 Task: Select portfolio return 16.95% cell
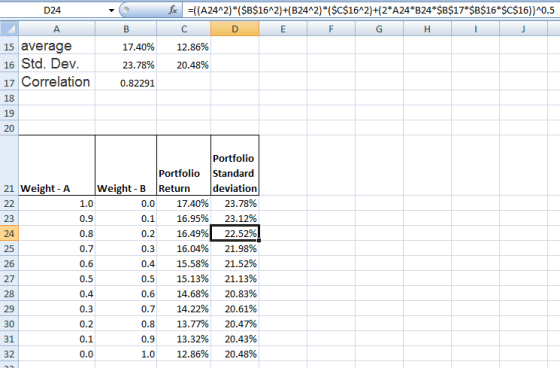point(184,218)
